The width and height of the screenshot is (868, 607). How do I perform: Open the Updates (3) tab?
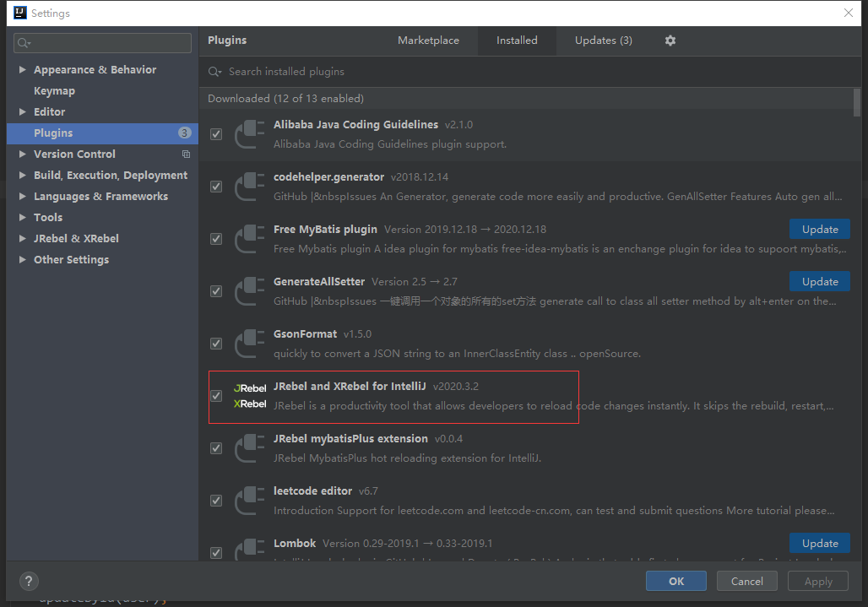pos(604,41)
